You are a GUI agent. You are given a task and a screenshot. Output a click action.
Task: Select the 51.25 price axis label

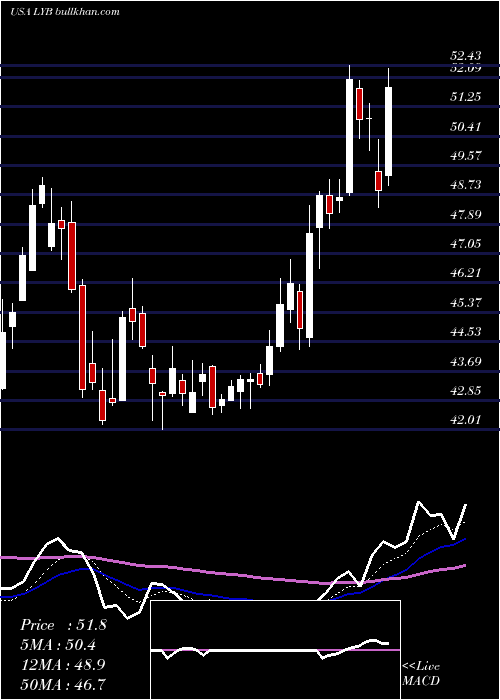pyautogui.click(x=466, y=97)
